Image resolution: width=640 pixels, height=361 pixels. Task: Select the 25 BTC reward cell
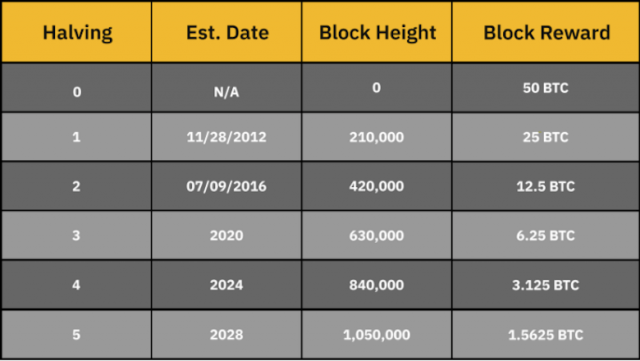546,137
